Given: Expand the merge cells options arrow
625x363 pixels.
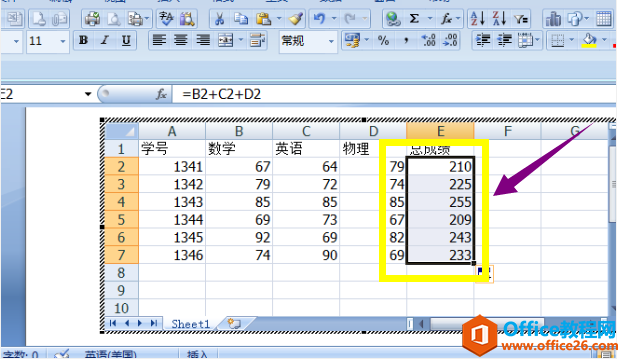Looking at the screenshot, I should pos(241,40).
